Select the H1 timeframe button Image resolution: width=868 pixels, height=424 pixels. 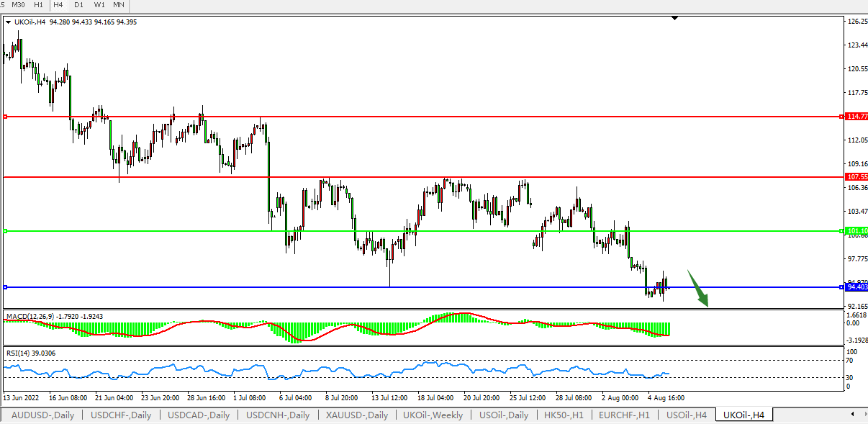pos(38,5)
